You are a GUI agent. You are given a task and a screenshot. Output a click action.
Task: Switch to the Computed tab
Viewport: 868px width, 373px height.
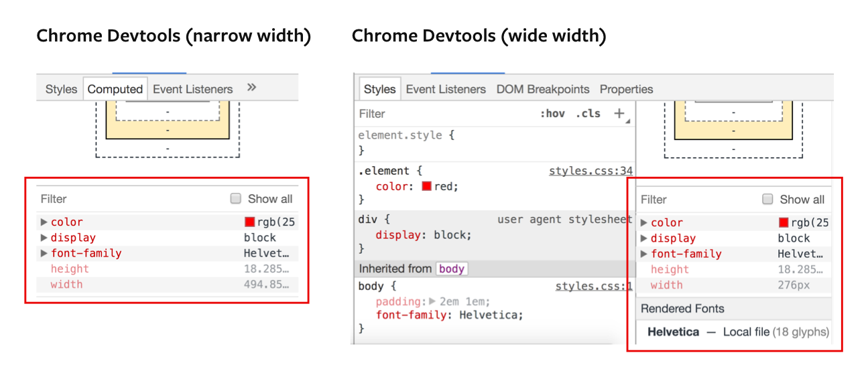(x=115, y=89)
